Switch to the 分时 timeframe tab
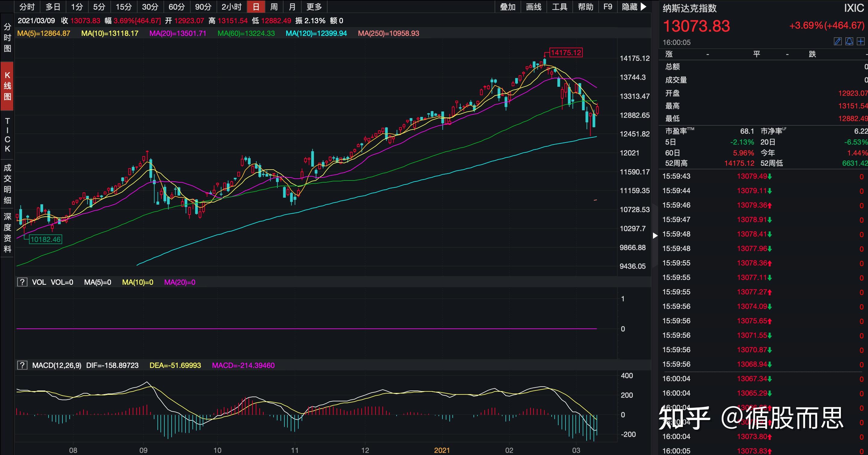This screenshot has width=868, height=455. click(x=27, y=7)
